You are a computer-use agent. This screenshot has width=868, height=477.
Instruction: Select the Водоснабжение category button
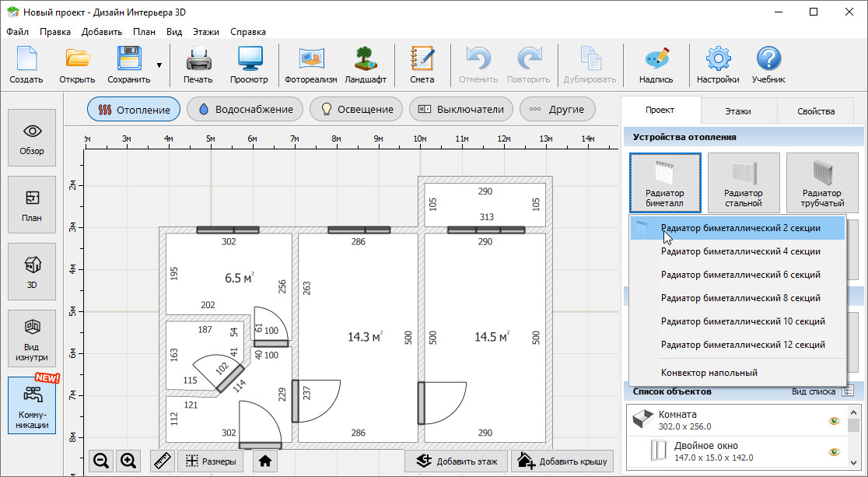pos(245,110)
